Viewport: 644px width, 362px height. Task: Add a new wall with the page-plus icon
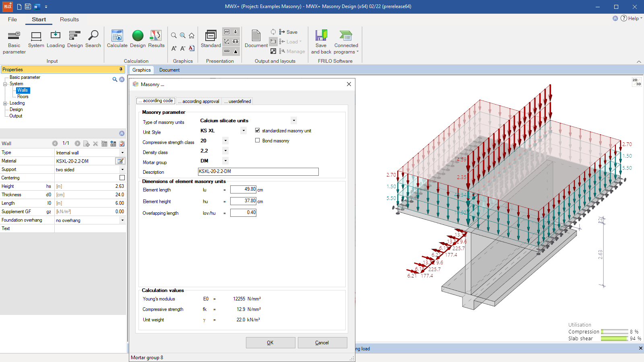point(86,144)
